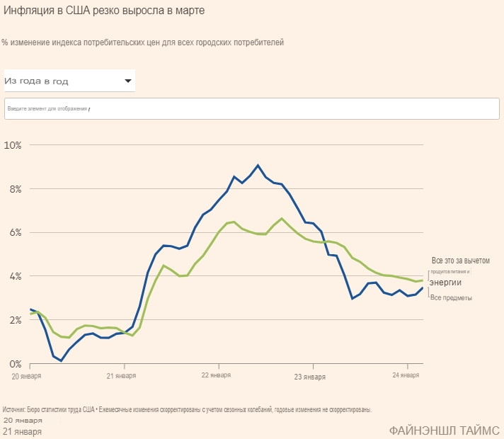504x439 pixels.
Task: Open the "Из года в год" dropdown
Action: (69, 81)
